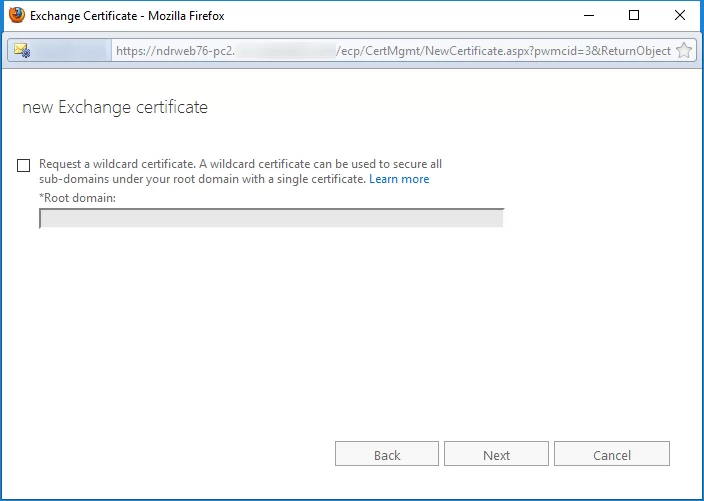This screenshot has height=501, width=704.
Task: Enable the wildcard certificate checkbox
Action: pos(23,165)
